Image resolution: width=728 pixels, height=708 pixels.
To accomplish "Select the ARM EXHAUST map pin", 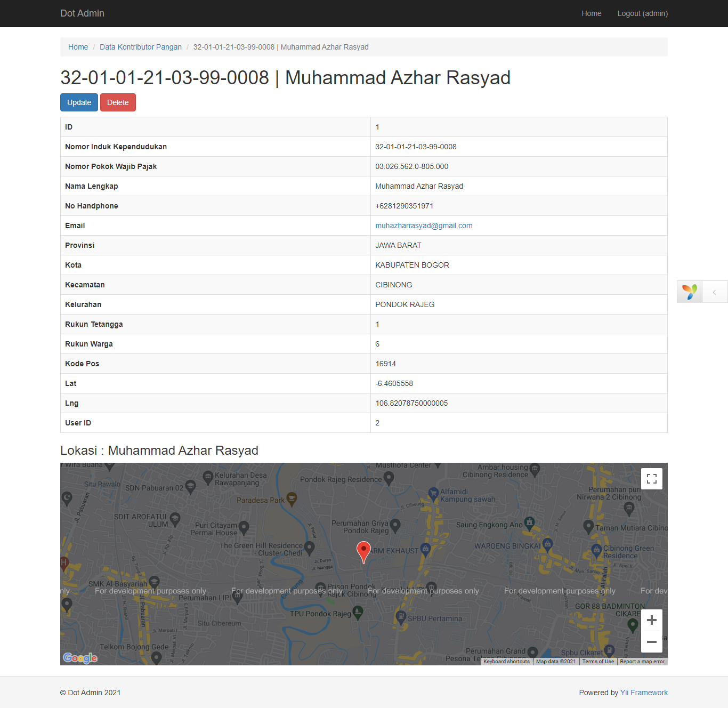I will point(425,549).
